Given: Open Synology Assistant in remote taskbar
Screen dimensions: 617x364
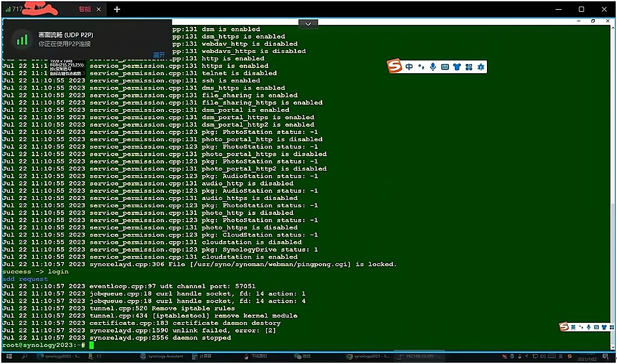Looking at the screenshot, I should click(161, 357).
